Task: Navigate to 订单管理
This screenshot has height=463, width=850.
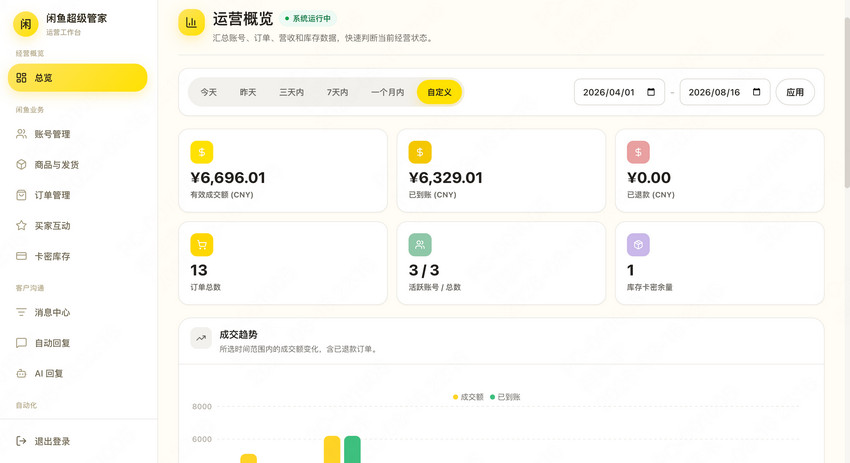Action: pyautogui.click(x=78, y=195)
